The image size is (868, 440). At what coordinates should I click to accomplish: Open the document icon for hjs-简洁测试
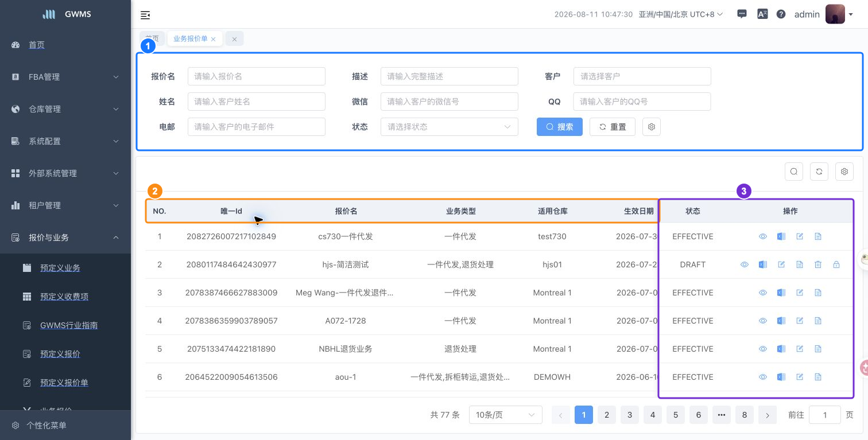tap(800, 264)
